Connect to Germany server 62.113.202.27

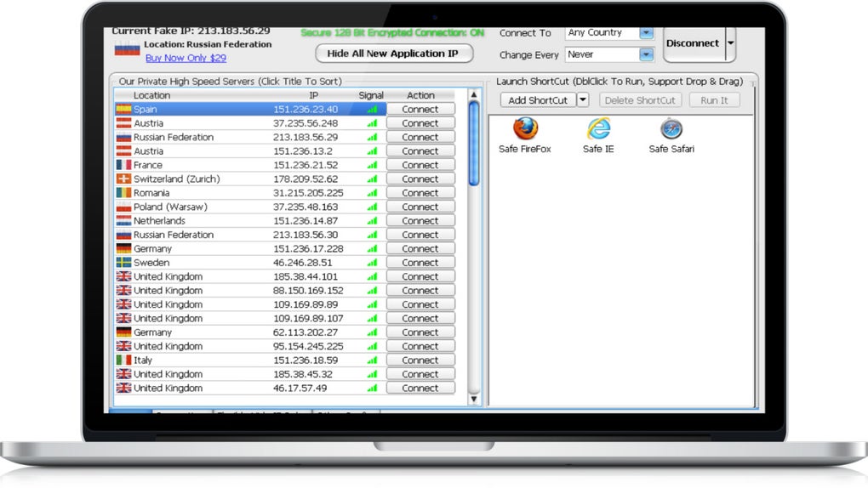pyautogui.click(x=420, y=332)
